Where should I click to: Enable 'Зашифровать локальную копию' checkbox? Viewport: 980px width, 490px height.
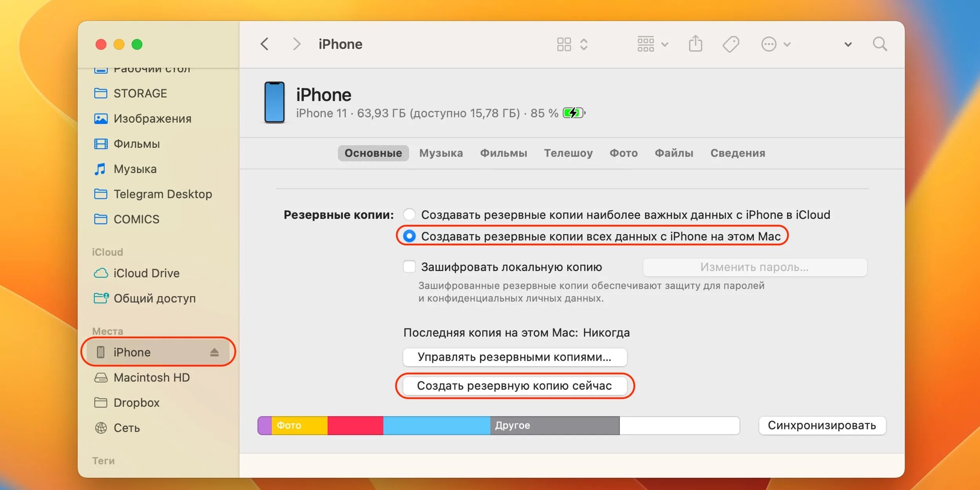click(409, 267)
